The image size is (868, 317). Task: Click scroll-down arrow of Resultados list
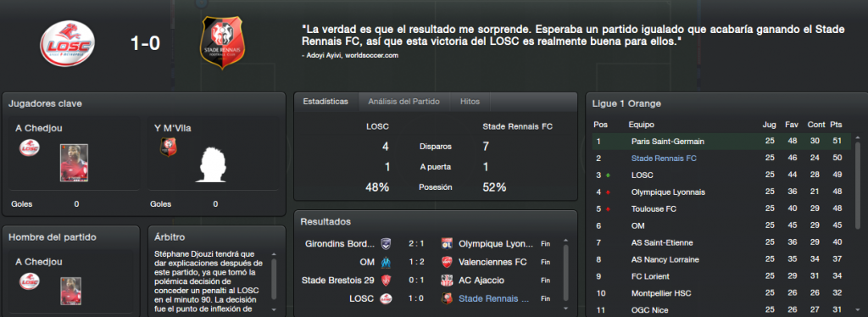coord(565,308)
